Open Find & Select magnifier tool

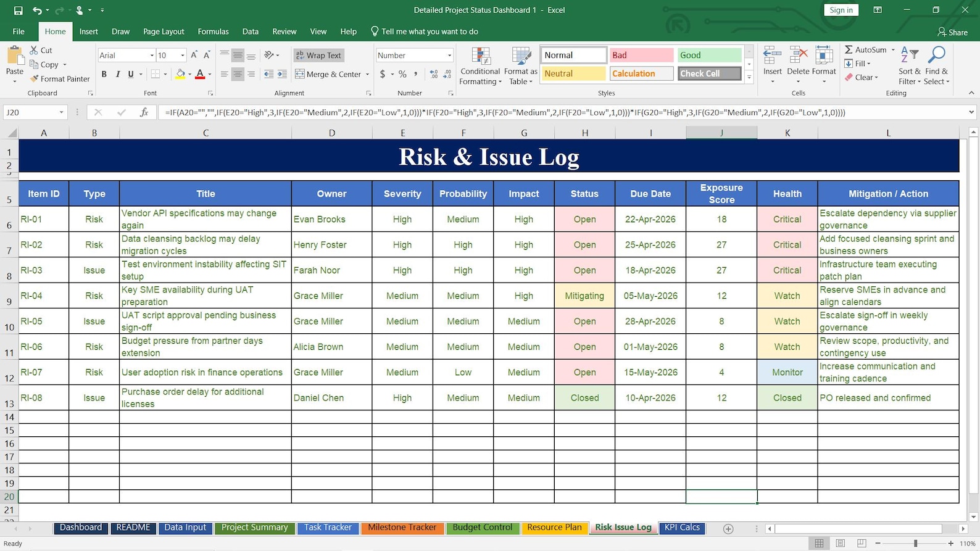937,66
